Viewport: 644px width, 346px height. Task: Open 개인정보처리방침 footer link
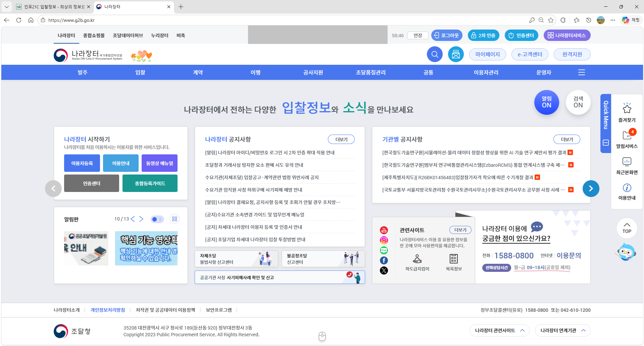pos(108,310)
